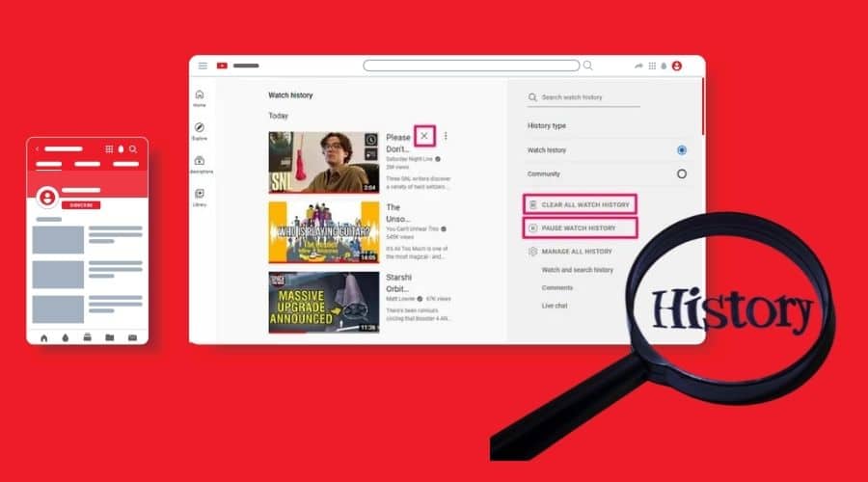Image resolution: width=868 pixels, height=482 pixels.
Task: Go to Home in the left sidebar
Action: click(x=200, y=98)
